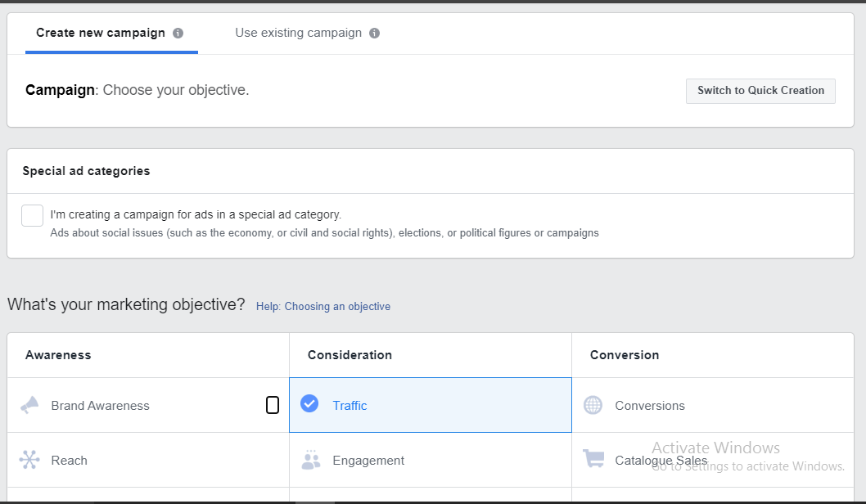The image size is (866, 504).
Task: Choose the Brand Awareness objective
Action: coord(100,406)
